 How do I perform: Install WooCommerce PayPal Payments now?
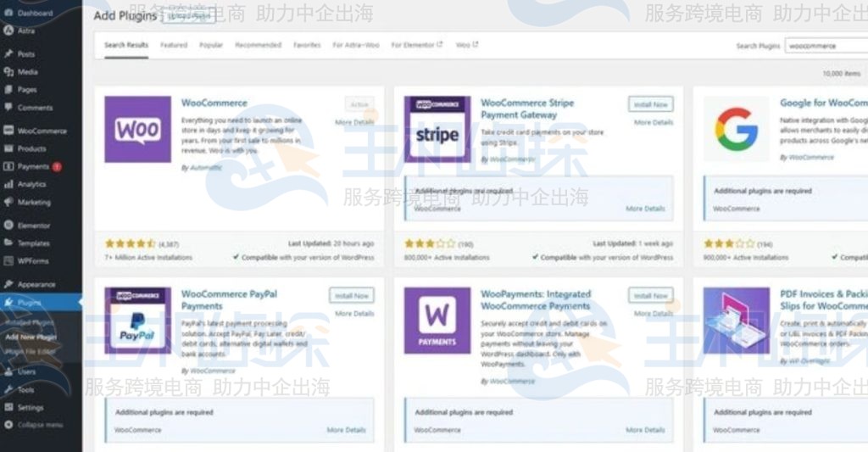tap(352, 295)
